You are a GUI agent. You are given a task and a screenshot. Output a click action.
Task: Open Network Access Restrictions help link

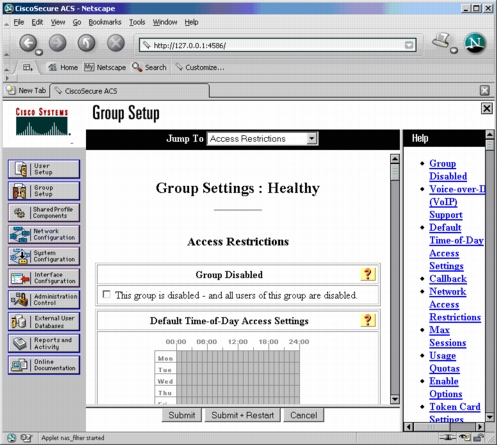coord(455,304)
